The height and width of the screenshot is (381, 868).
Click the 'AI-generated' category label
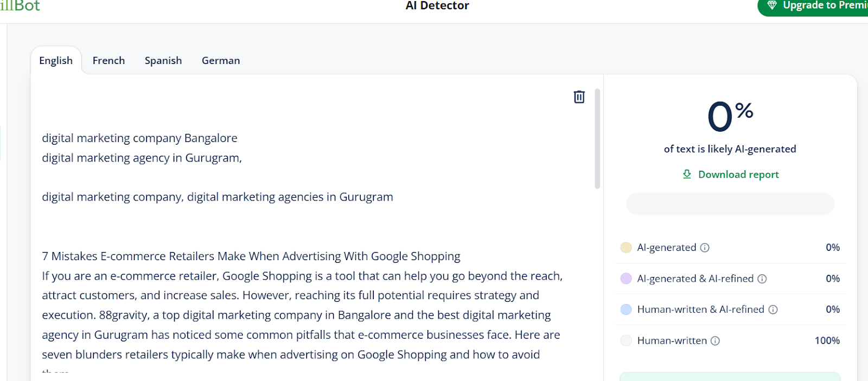(x=667, y=248)
